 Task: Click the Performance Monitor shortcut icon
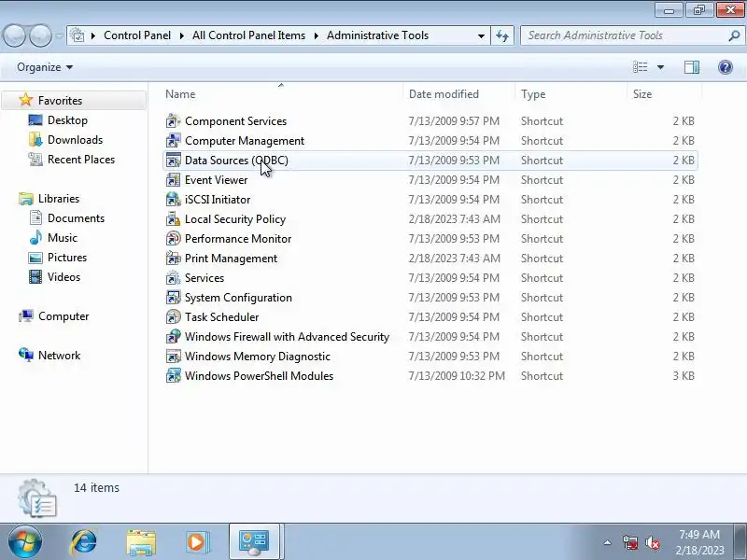(x=173, y=238)
